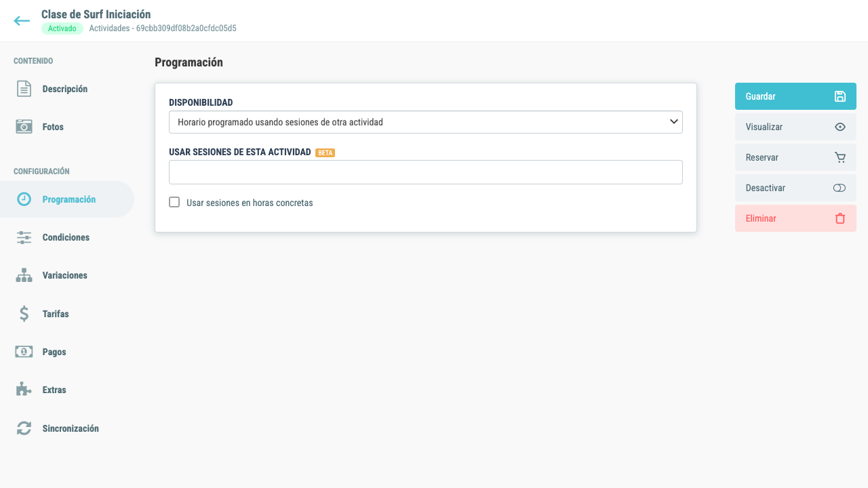Click the orange BETA badge
The image size is (868, 488).
click(325, 152)
